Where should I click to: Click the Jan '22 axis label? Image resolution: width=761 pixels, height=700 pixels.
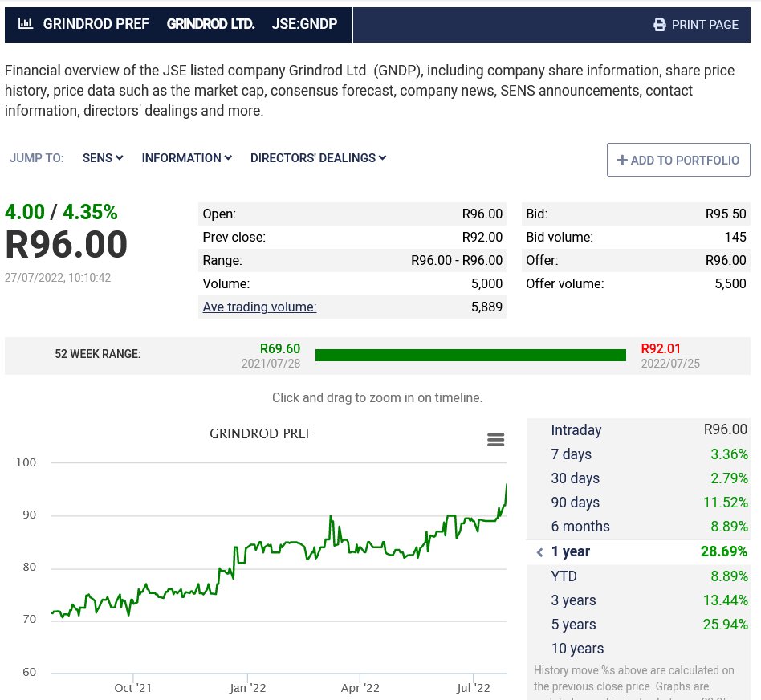(x=247, y=688)
